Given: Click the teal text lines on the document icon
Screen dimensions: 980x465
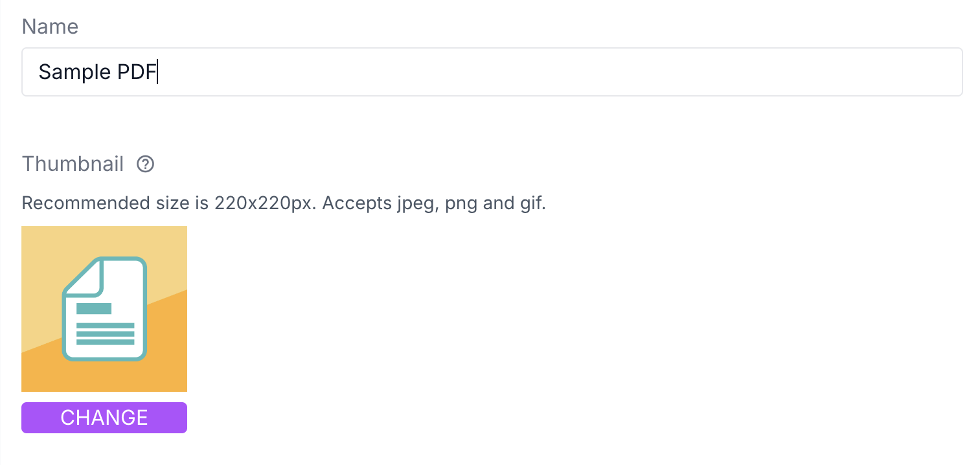Looking at the screenshot, I should coord(105,334).
